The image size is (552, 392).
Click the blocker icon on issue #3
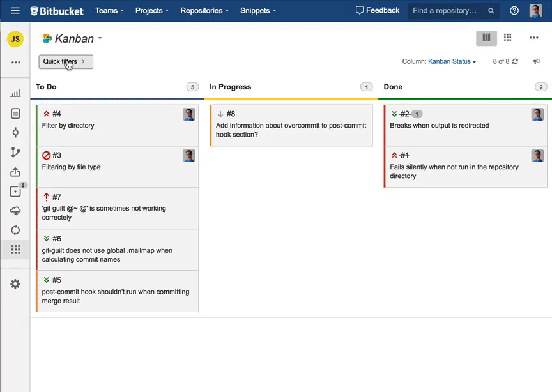(x=46, y=155)
